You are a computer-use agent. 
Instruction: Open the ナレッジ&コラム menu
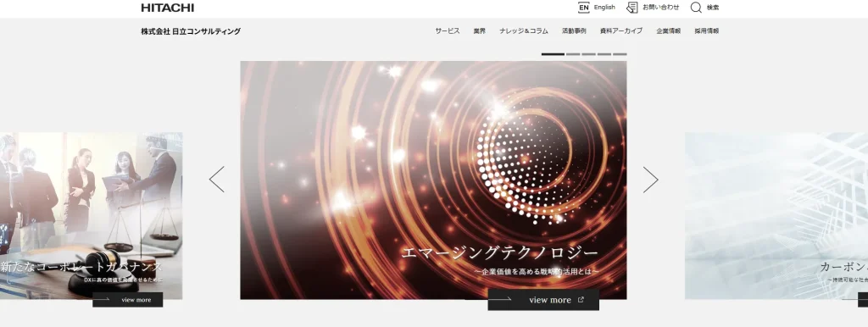(524, 31)
